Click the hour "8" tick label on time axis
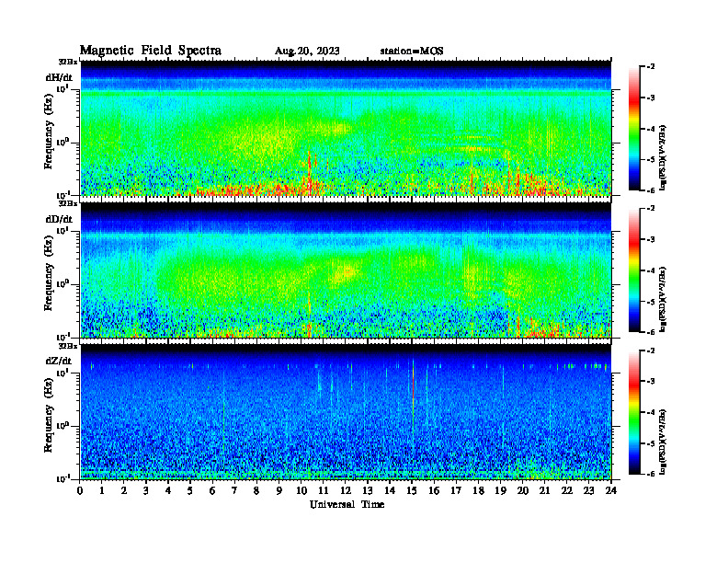Viewport: 728px width, 563px height. [x=256, y=490]
